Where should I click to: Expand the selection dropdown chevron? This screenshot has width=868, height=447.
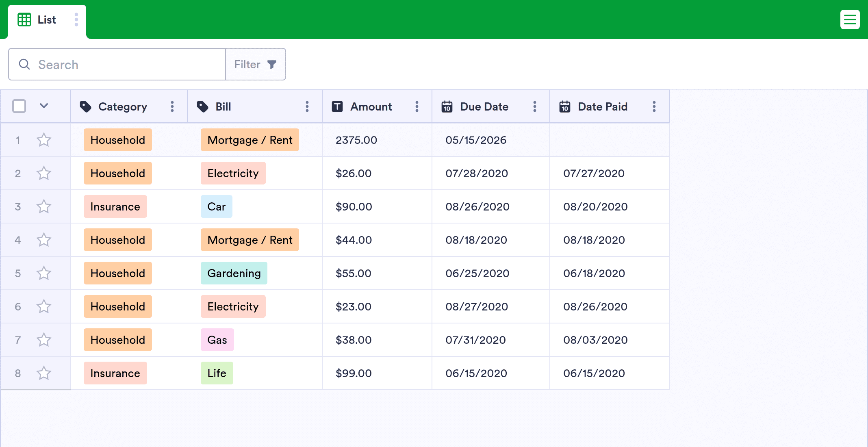point(44,106)
